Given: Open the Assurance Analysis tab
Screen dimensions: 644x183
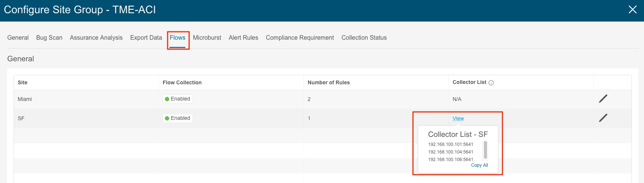Looking at the screenshot, I should [96, 38].
